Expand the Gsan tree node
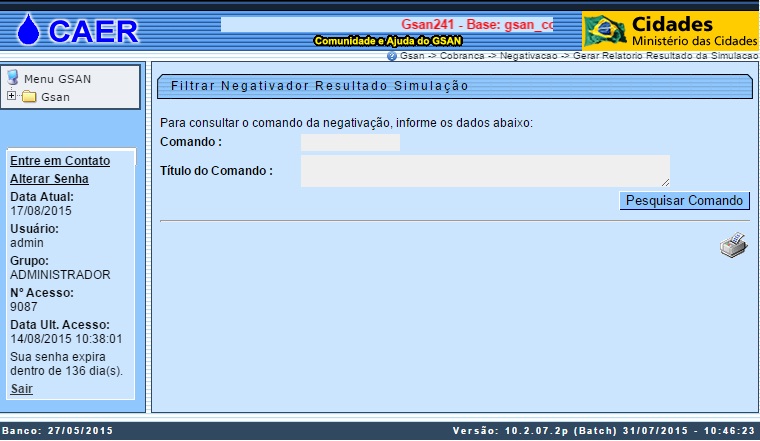Screen dimensions: 760x441 pos(11,96)
